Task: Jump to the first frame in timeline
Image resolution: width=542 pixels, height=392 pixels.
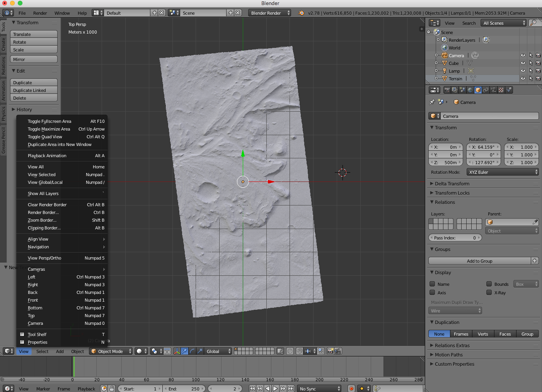Action: coord(252,389)
